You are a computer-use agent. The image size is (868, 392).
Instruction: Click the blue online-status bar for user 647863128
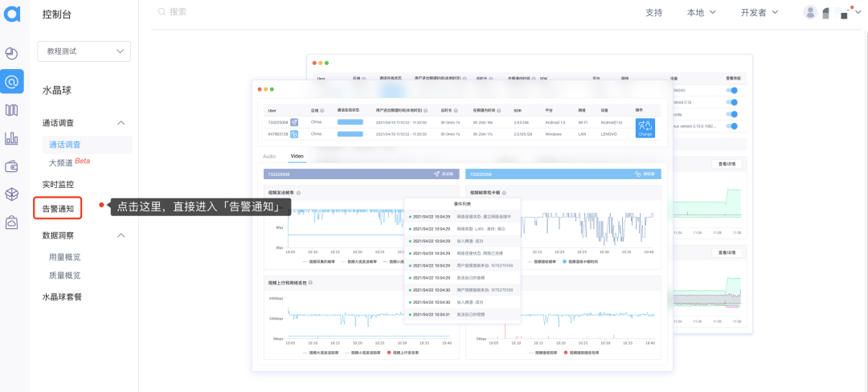tap(350, 134)
